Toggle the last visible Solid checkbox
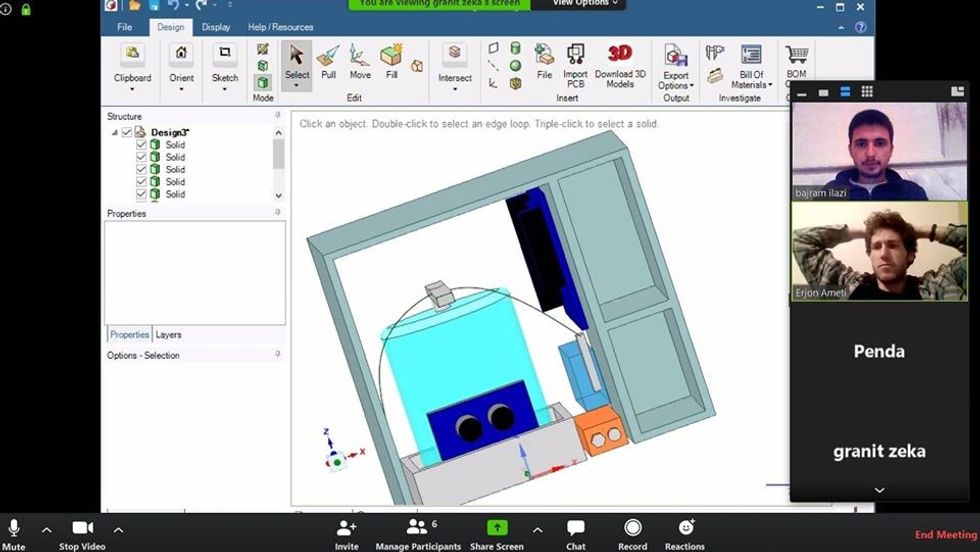 point(141,194)
